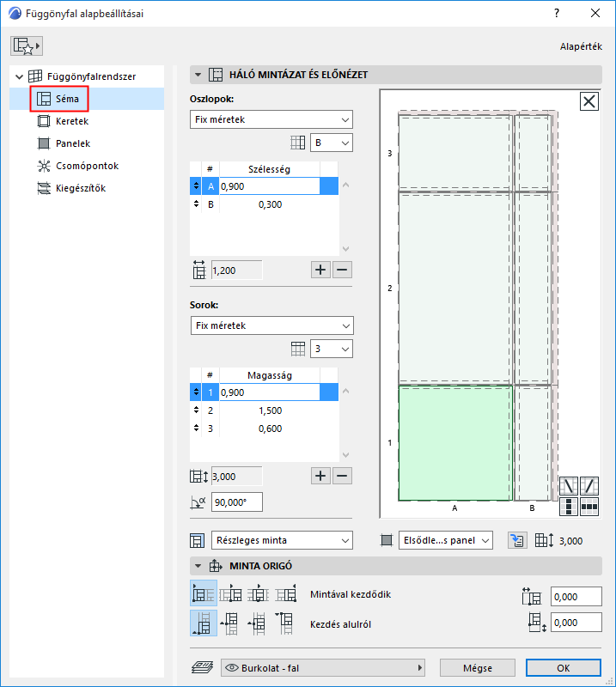This screenshot has height=687, width=616.
Task: Select row 2 height value 1,500
Action: pos(270,410)
